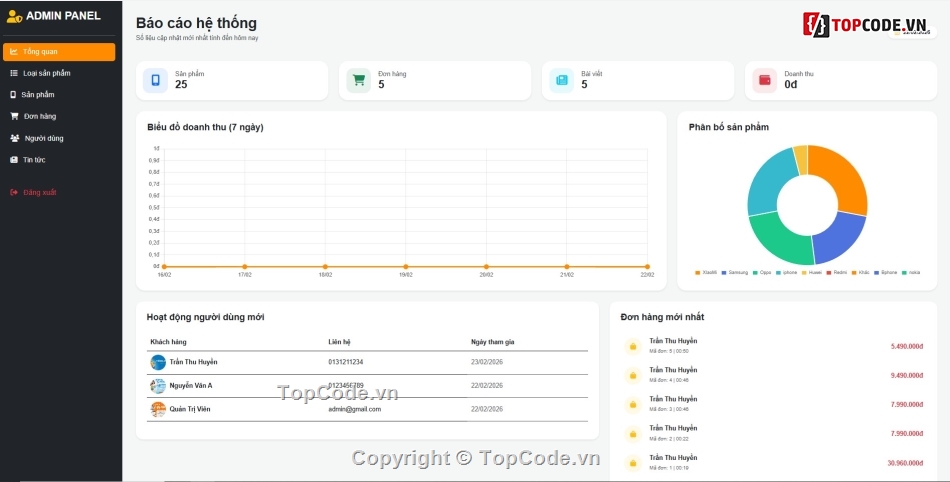The width and height of the screenshot is (950, 482).
Task: Click the Bài viết stat card icon
Action: click(x=562, y=80)
